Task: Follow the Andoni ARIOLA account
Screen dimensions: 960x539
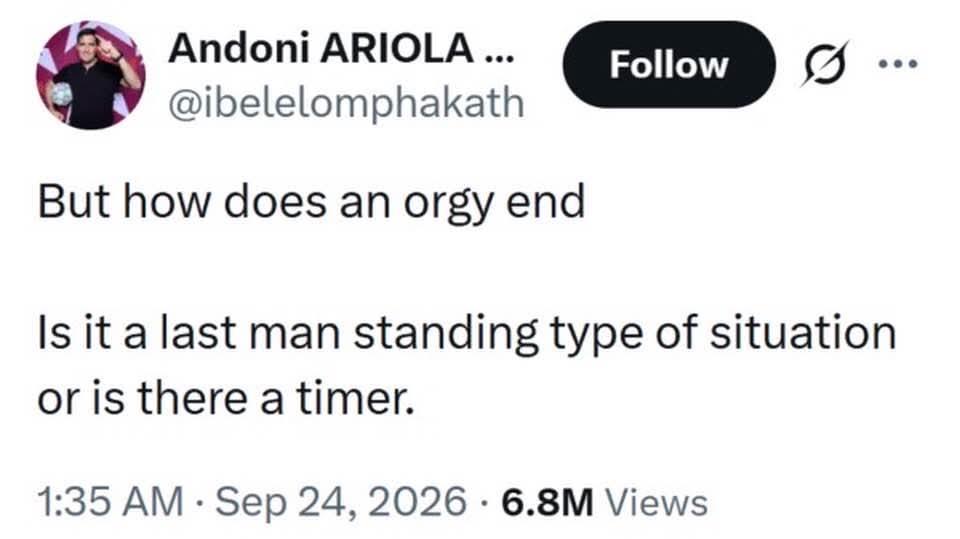Action: (x=669, y=64)
